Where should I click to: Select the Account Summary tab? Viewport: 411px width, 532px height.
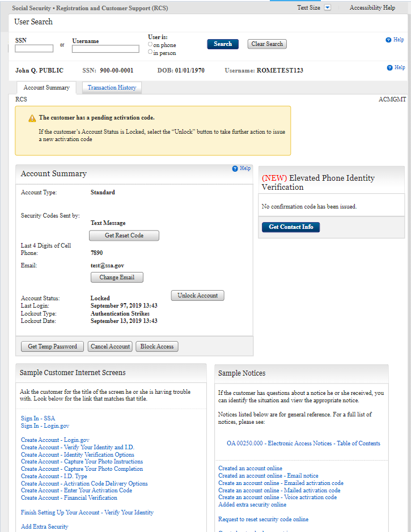pyautogui.click(x=46, y=88)
